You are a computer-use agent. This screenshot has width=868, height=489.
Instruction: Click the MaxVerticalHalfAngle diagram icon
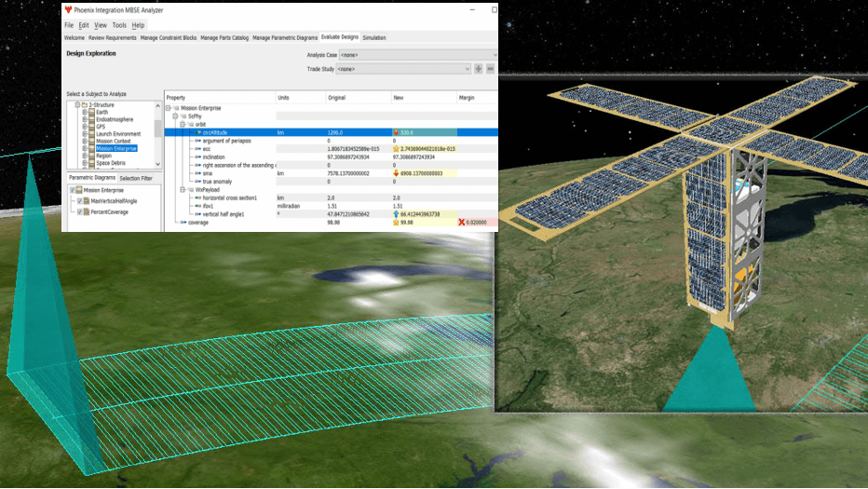tap(87, 201)
